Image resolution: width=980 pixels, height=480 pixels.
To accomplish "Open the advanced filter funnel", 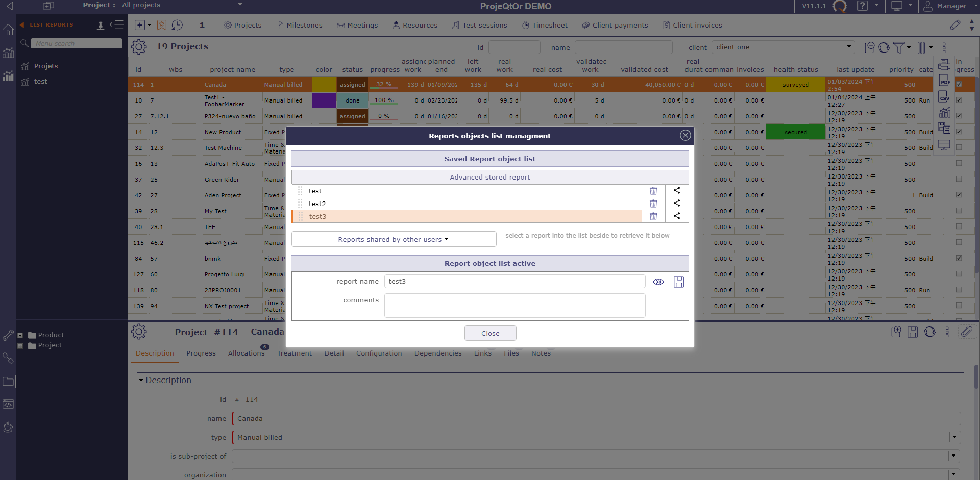I will coord(899,47).
